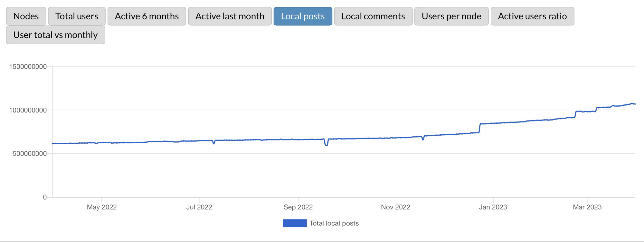This screenshot has width=644, height=242.
Task: Click the highlighted Local posts tab
Action: [x=303, y=16]
